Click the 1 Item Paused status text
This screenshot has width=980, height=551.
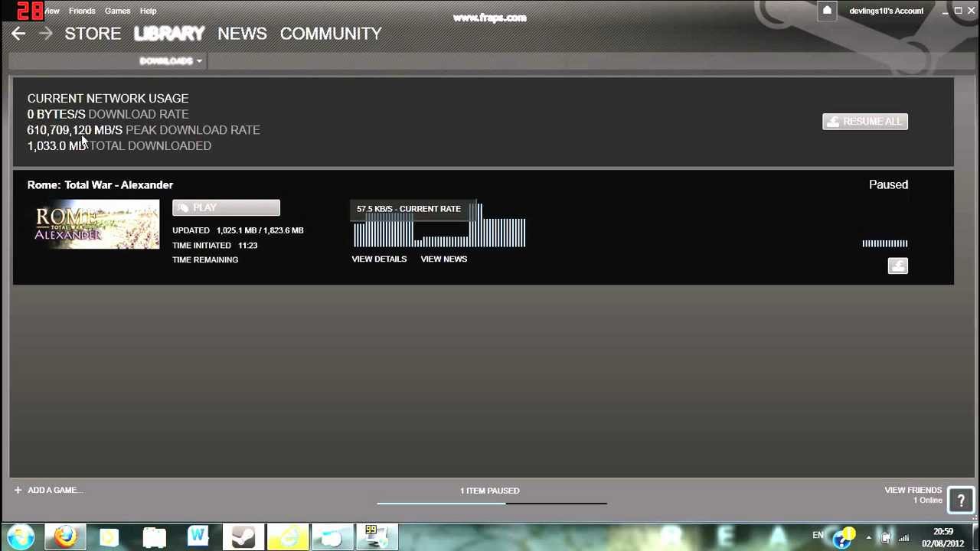tap(489, 491)
